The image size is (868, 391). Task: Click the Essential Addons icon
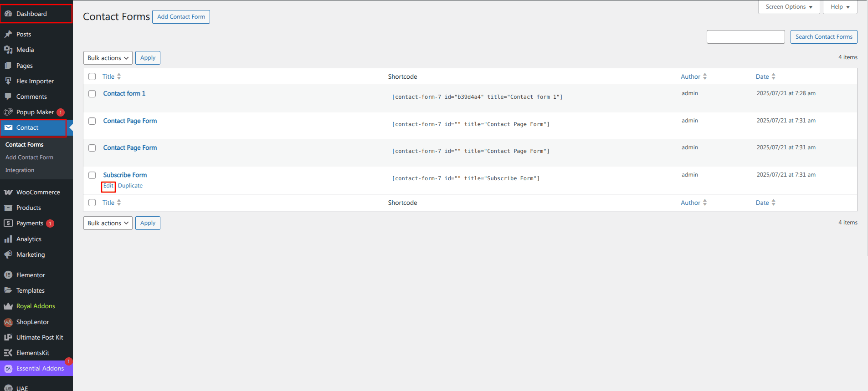click(x=8, y=368)
